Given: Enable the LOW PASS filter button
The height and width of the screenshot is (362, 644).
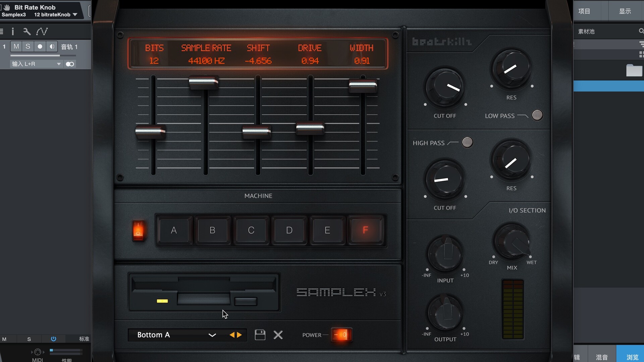Looking at the screenshot, I should (x=537, y=115).
